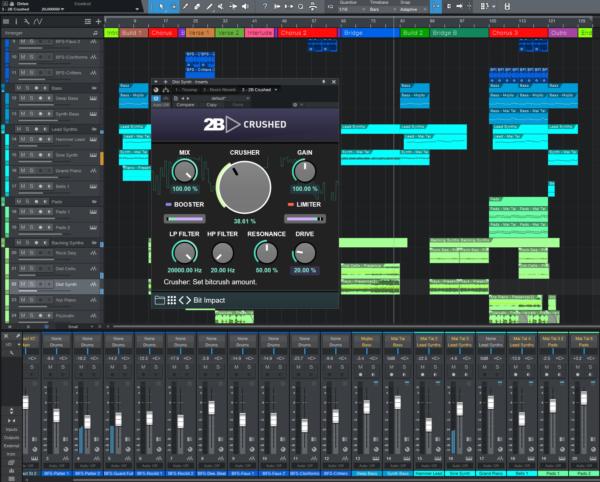Click the MIX knob in 2B Crushed
This screenshot has height=482, width=600.
pyautogui.click(x=184, y=171)
